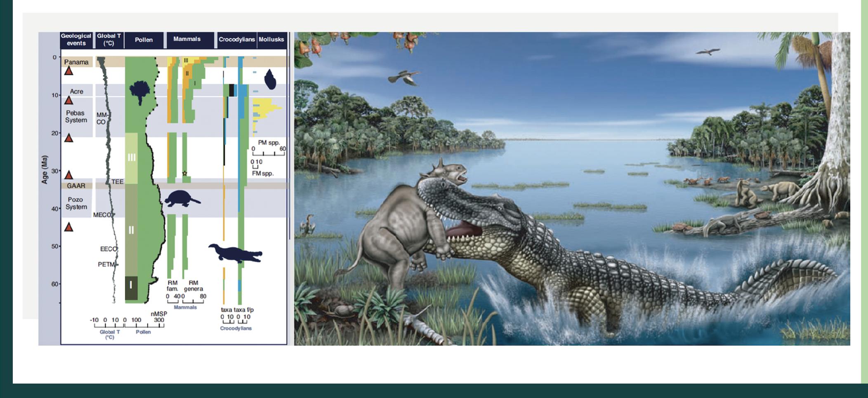
Task: Click the turtle silhouette in the chart
Action: (x=182, y=199)
